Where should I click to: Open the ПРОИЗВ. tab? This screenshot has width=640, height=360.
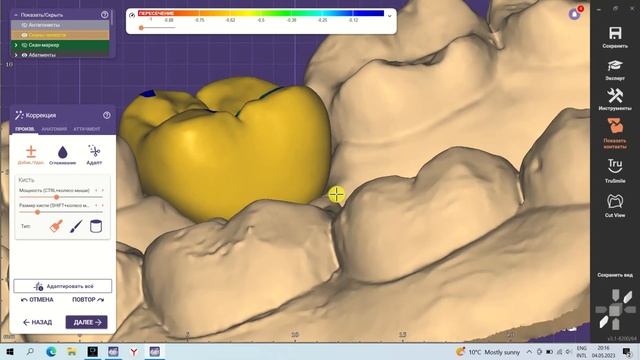tap(25, 129)
